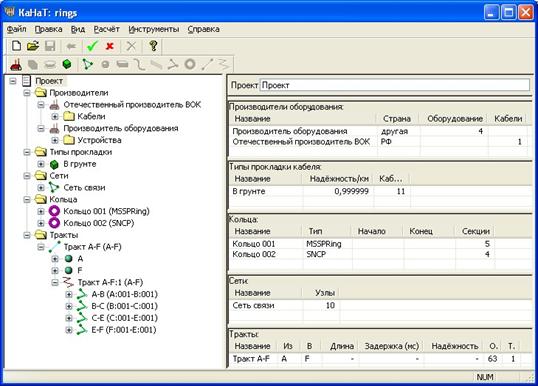
Task: Collapse the Производители tree folder
Action: pos(27,93)
